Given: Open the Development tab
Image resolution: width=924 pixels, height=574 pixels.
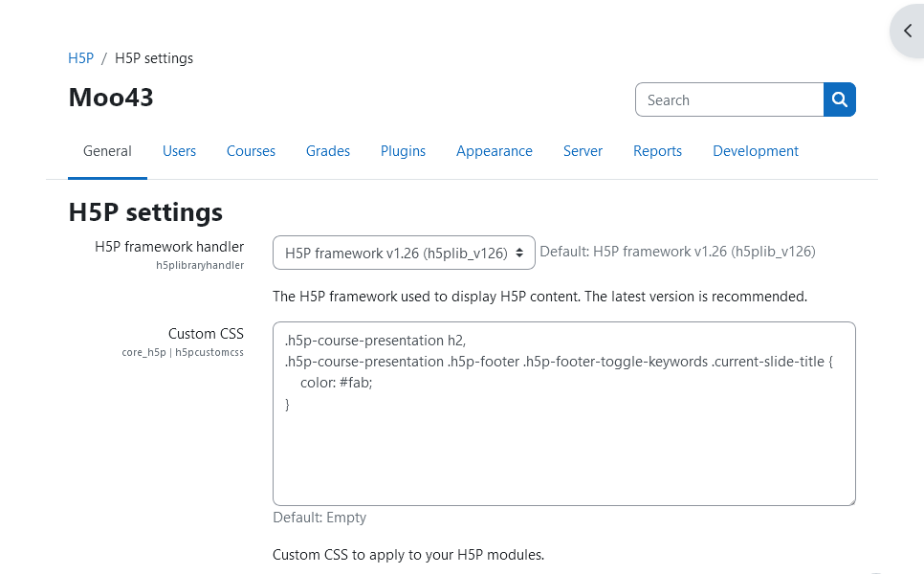Looking at the screenshot, I should 756,151.
